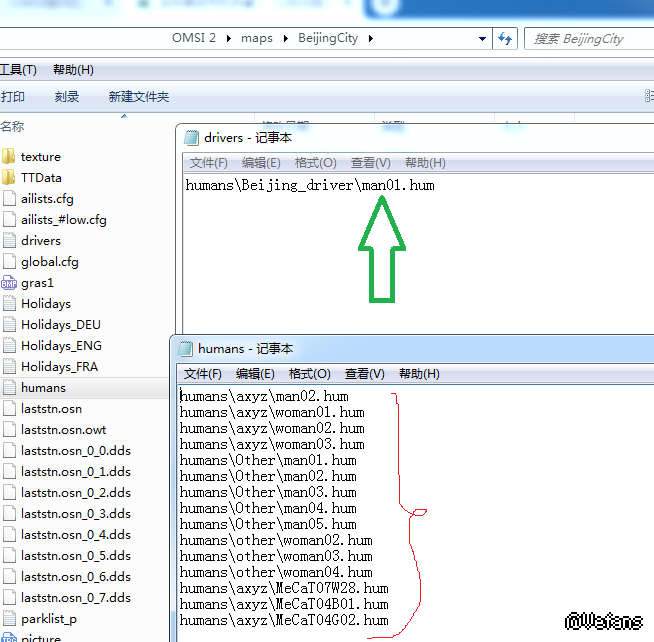The width and height of the screenshot is (654, 642).
Task: Click line humans\Other\man05.hum
Action: (x=268, y=524)
